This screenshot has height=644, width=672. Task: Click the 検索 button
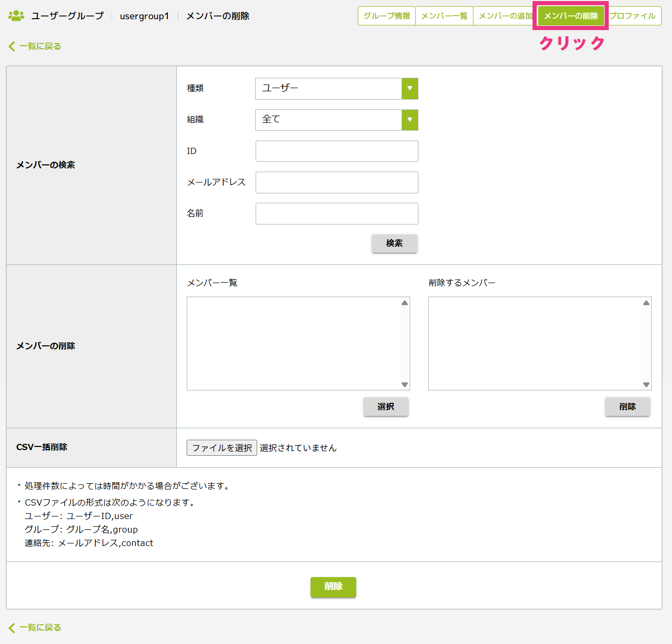pos(395,243)
